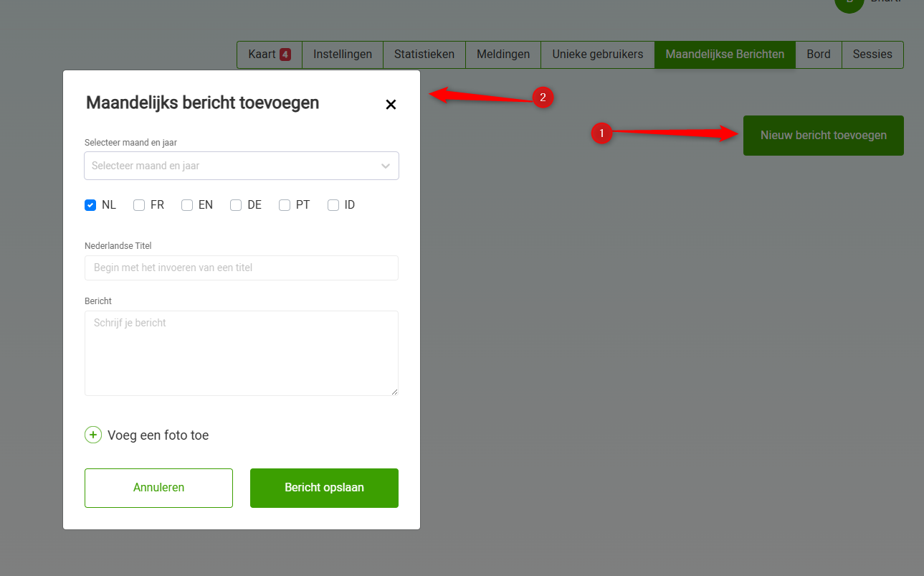Screen dimensions: 924x576
Task: Tick the EN language checkbox
Action: [187, 205]
